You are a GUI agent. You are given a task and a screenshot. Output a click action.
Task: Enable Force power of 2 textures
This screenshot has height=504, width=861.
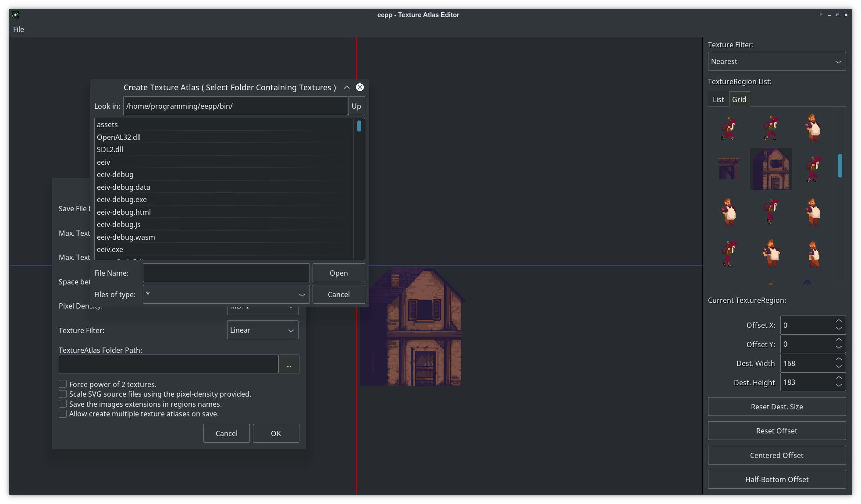point(63,384)
